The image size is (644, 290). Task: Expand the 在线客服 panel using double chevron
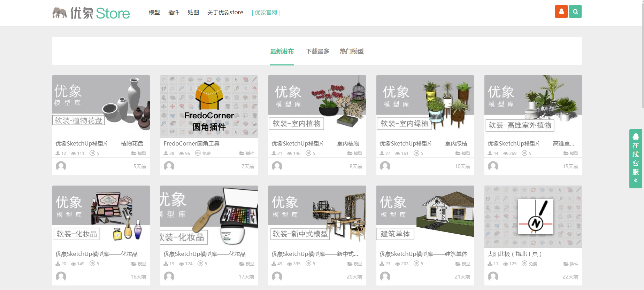click(x=636, y=180)
